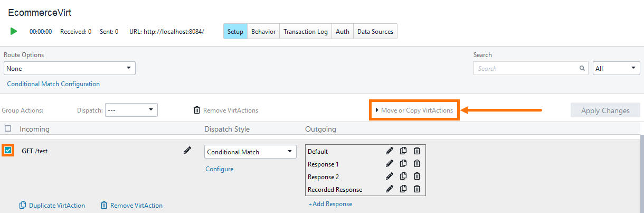The height and width of the screenshot is (213, 644).
Task: Click the Received: 0 counter
Action: point(76,31)
